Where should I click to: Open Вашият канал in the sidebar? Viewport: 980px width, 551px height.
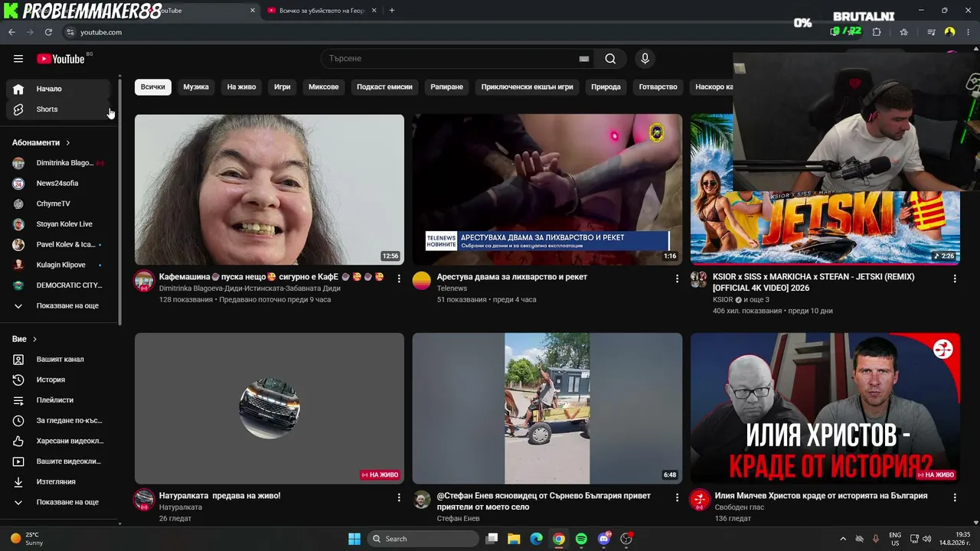click(x=58, y=360)
